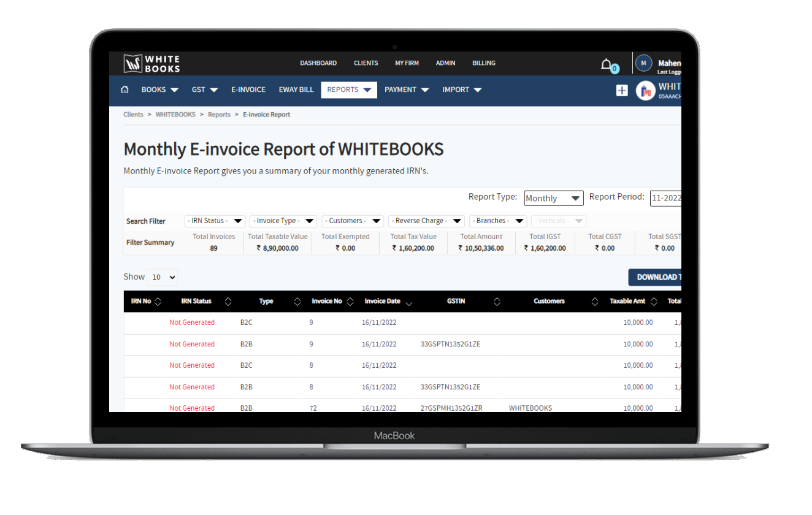This screenshot has width=812, height=515.
Task: Expand the Reverse Charge filter dropdown
Action: pos(426,221)
